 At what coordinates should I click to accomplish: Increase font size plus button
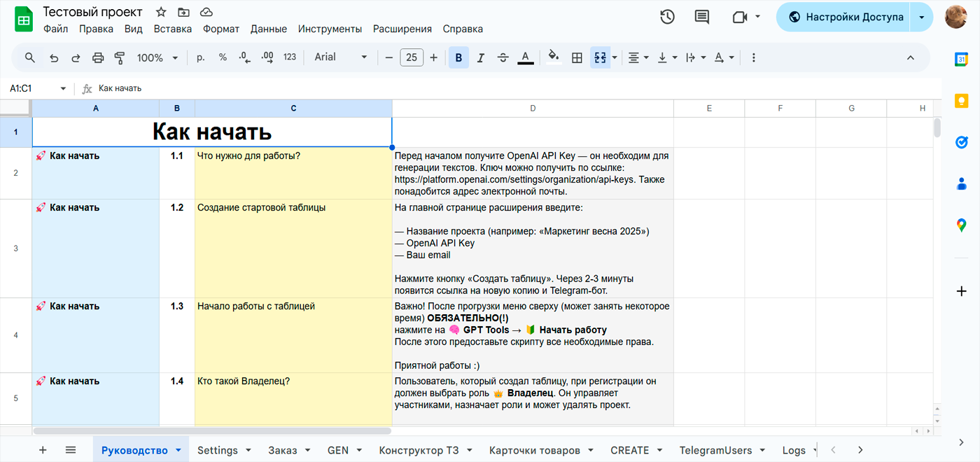coord(434,57)
